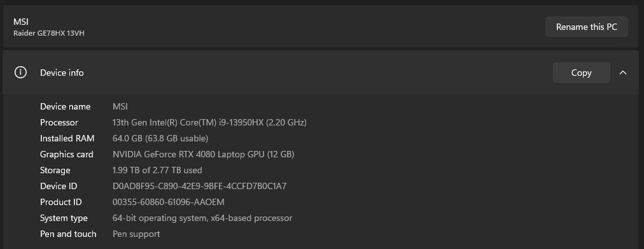This screenshot has width=644, height=249.
Task: Click the Processor label
Action: pyautogui.click(x=59, y=122)
